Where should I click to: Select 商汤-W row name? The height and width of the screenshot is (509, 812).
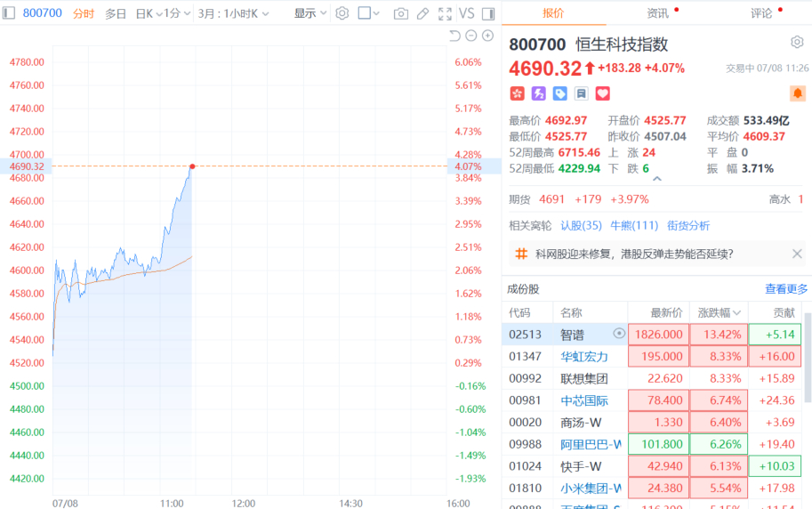coord(581,423)
